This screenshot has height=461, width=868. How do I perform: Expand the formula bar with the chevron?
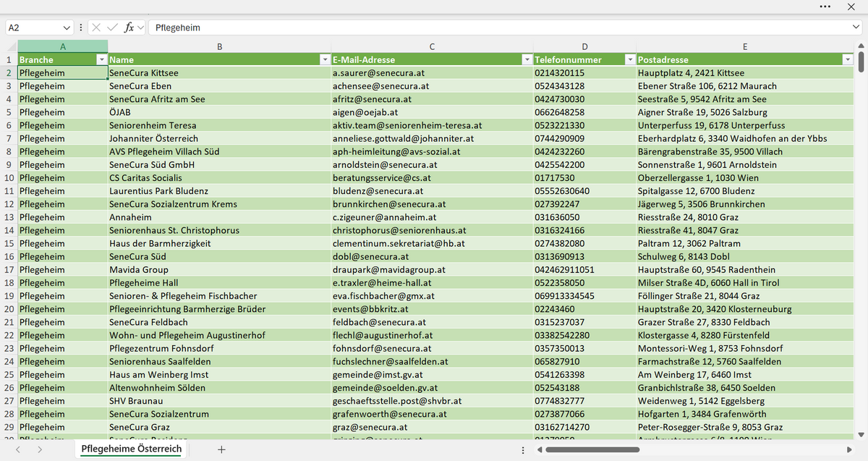click(x=856, y=28)
